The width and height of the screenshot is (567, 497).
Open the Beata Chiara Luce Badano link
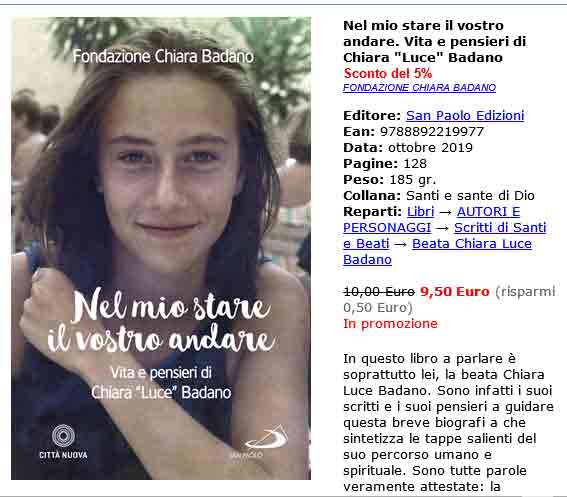tap(438, 251)
